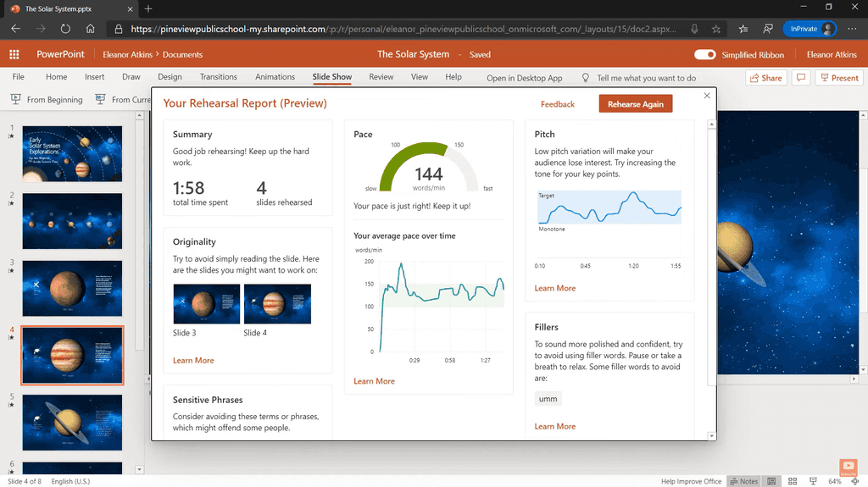Image resolution: width=868 pixels, height=487 pixels.
Task: Open the Transitions tab
Action: pos(219,77)
